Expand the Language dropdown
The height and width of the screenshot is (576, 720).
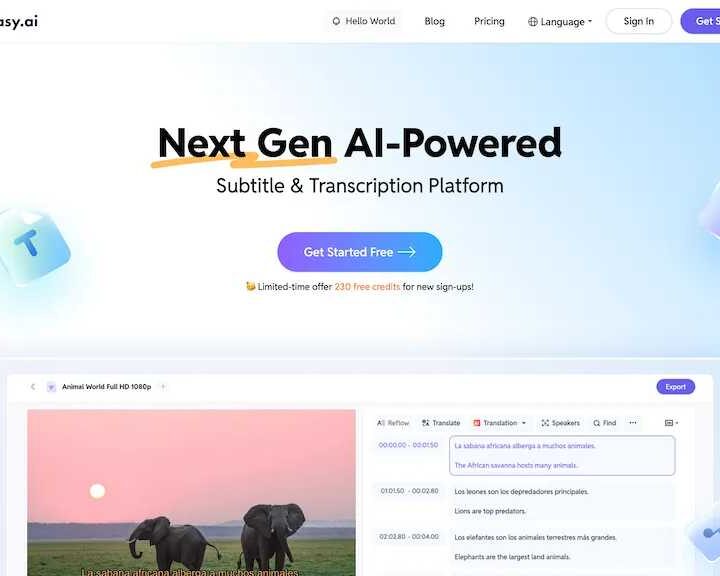[x=560, y=22]
